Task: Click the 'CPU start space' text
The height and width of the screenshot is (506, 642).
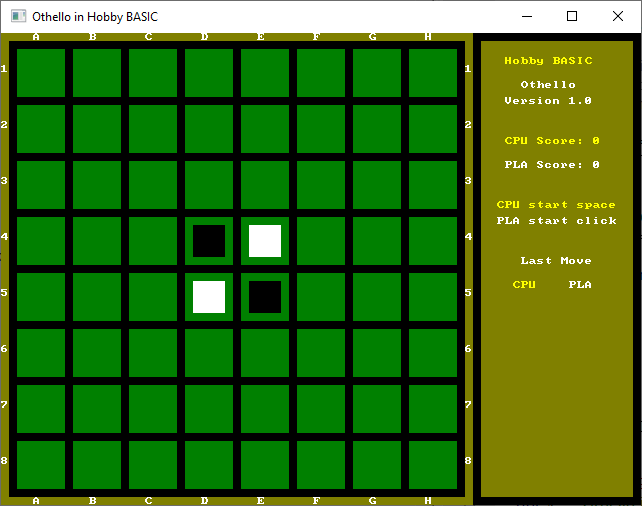Action: click(556, 205)
